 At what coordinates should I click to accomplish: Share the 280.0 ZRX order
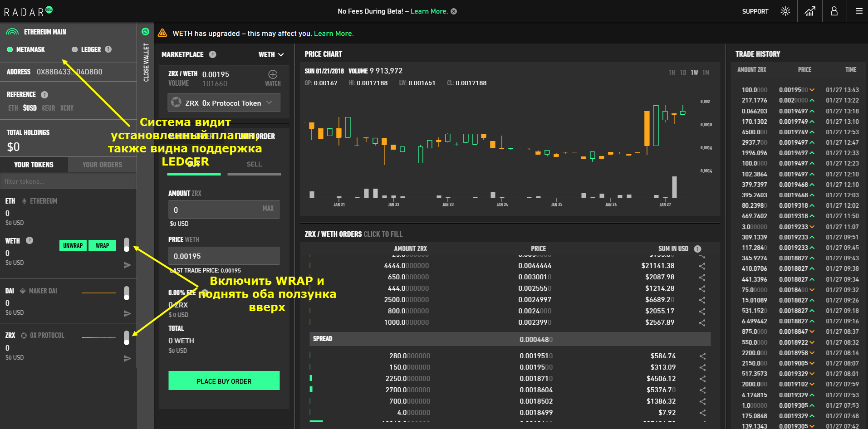click(x=702, y=356)
